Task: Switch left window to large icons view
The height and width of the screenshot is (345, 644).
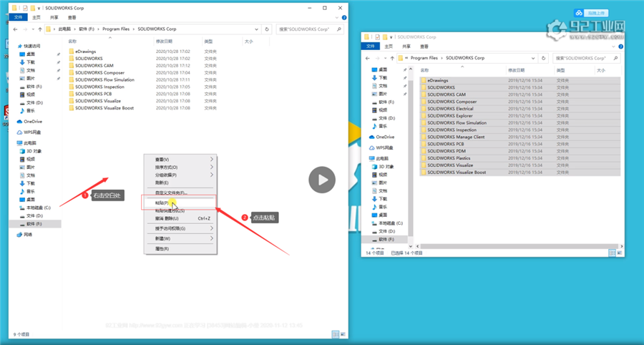Action: click(342, 334)
